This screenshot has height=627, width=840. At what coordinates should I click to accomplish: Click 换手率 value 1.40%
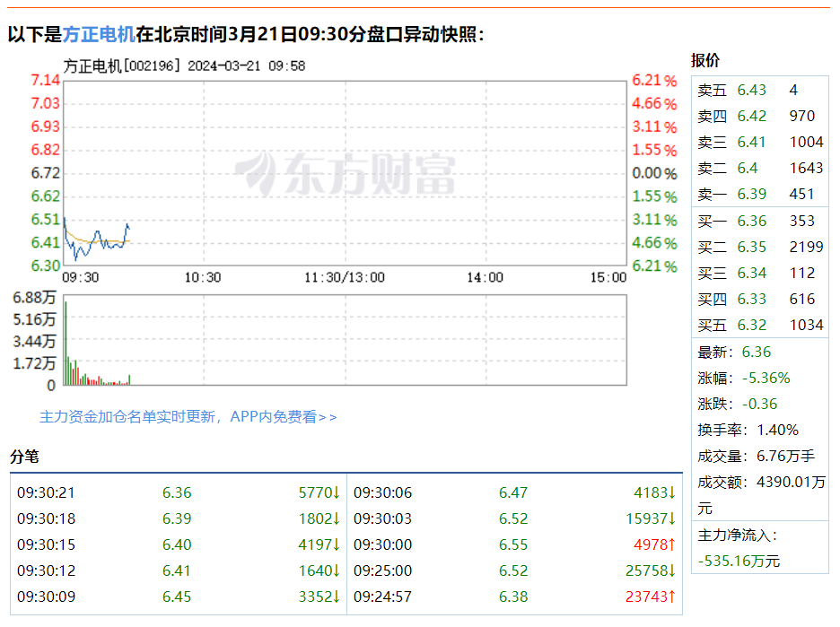click(x=777, y=430)
